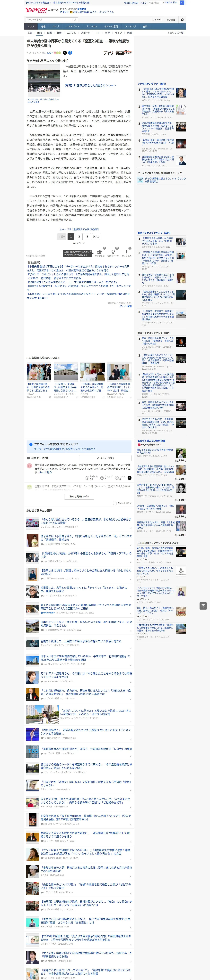The width and height of the screenshot is (210, 980).
Task: Open the 有料 tab
Action: (145, 27)
